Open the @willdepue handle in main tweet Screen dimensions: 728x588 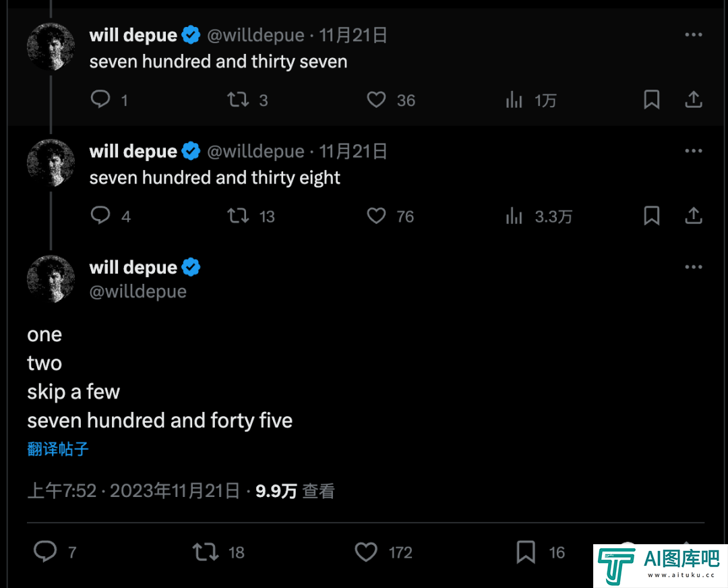(138, 292)
